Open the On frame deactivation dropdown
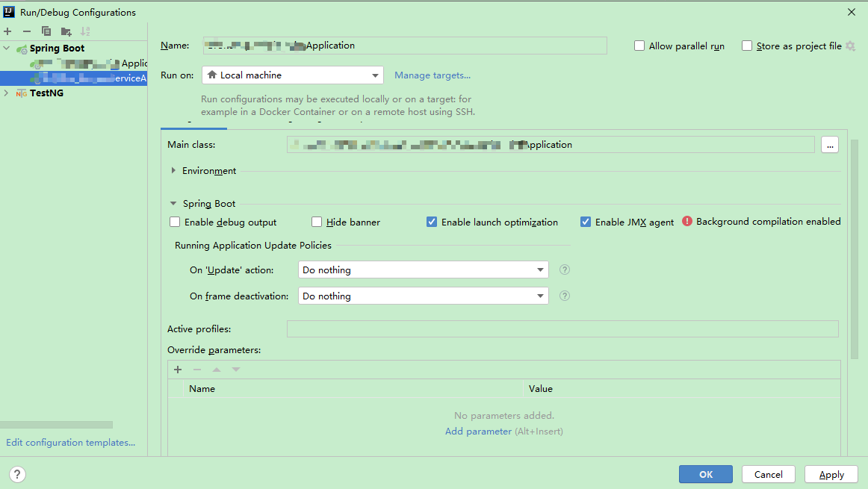 click(424, 296)
